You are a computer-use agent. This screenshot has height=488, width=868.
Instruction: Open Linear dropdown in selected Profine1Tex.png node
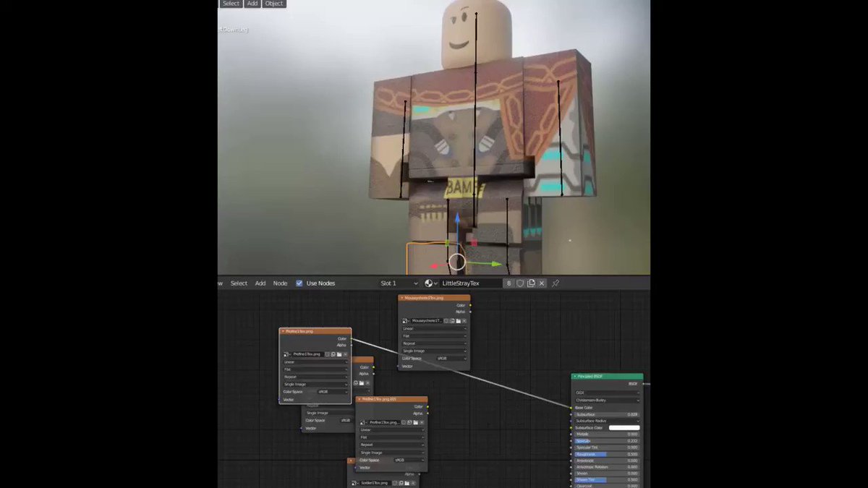click(x=315, y=361)
